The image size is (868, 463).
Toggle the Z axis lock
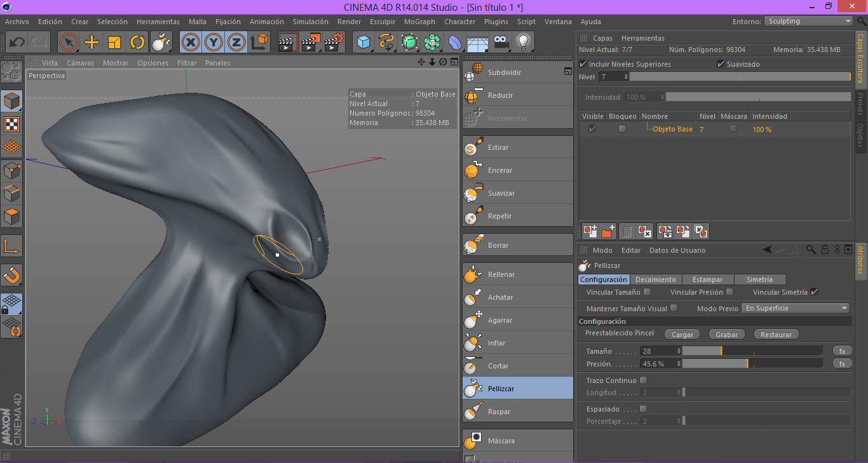pyautogui.click(x=236, y=43)
